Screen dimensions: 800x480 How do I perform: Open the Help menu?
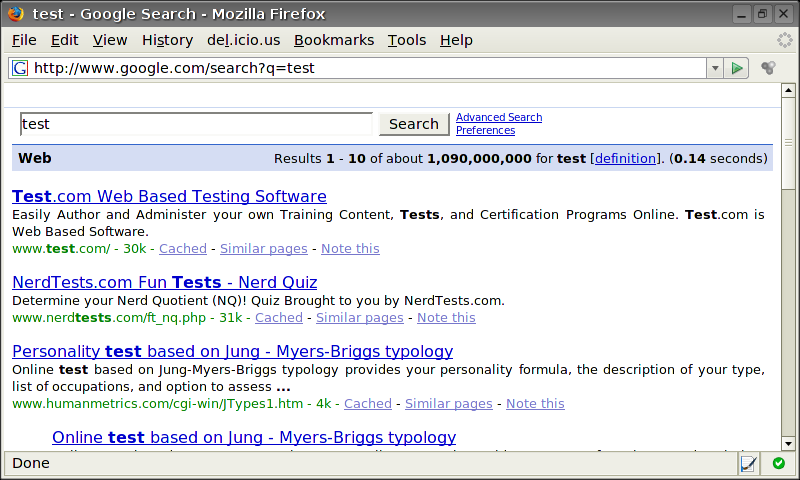[x=456, y=40]
